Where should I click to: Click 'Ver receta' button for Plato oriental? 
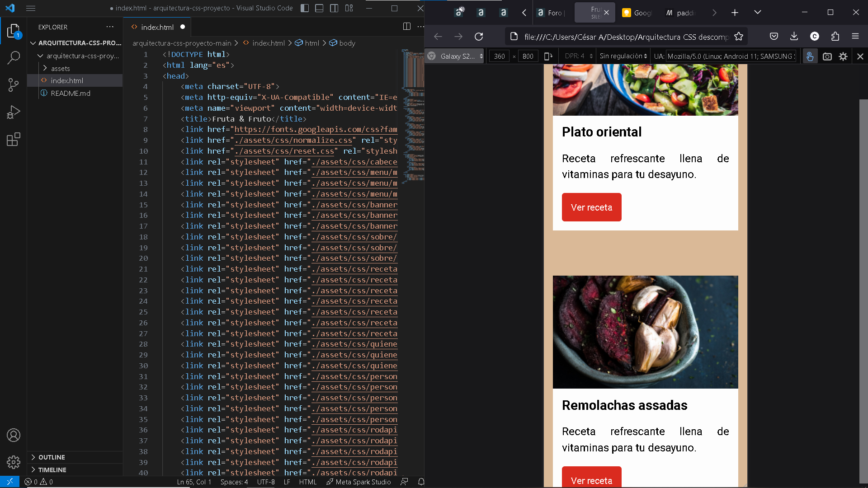pyautogui.click(x=591, y=207)
